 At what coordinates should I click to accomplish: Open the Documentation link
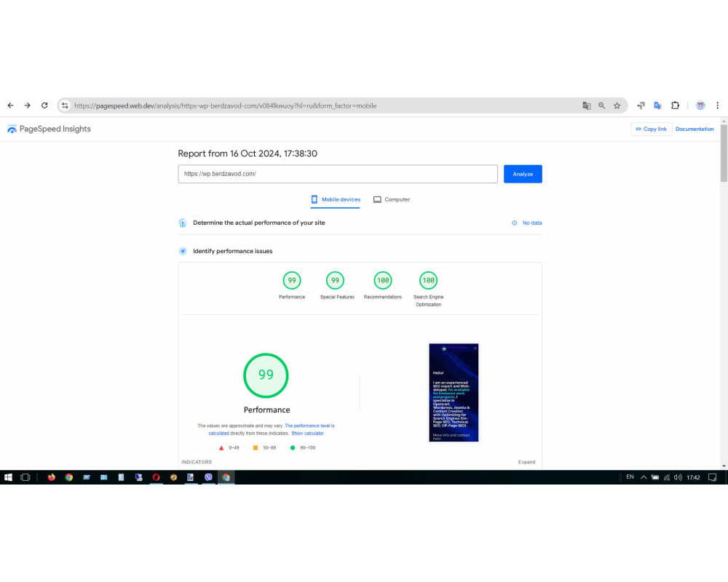[x=694, y=129]
